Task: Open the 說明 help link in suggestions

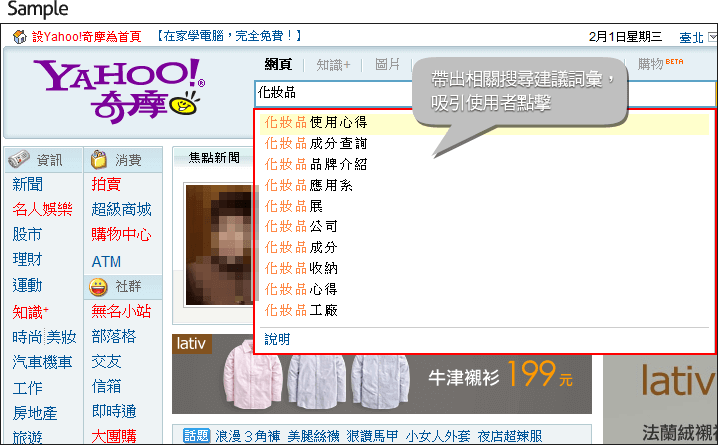Action: click(x=277, y=339)
